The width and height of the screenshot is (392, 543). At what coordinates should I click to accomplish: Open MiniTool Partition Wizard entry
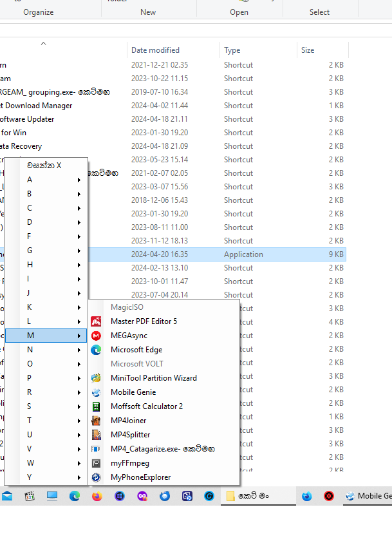click(x=163, y=378)
